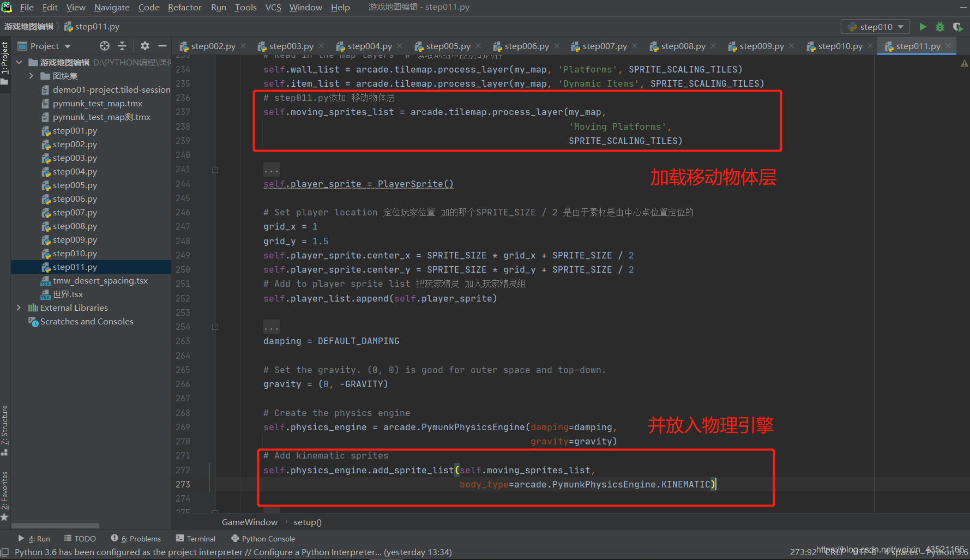Click the warning inspection indicator icon
This screenshot has width=970, height=560.
[964, 64]
